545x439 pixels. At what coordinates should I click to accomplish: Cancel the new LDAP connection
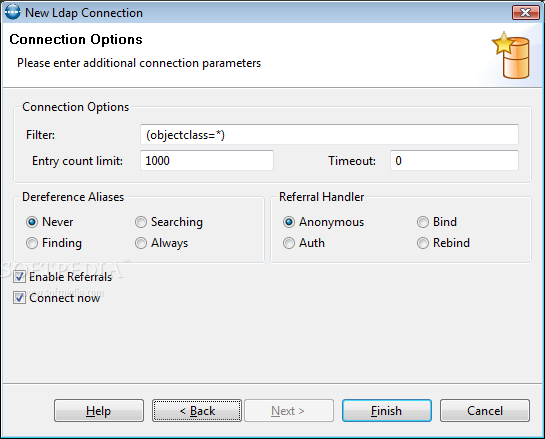pos(485,410)
